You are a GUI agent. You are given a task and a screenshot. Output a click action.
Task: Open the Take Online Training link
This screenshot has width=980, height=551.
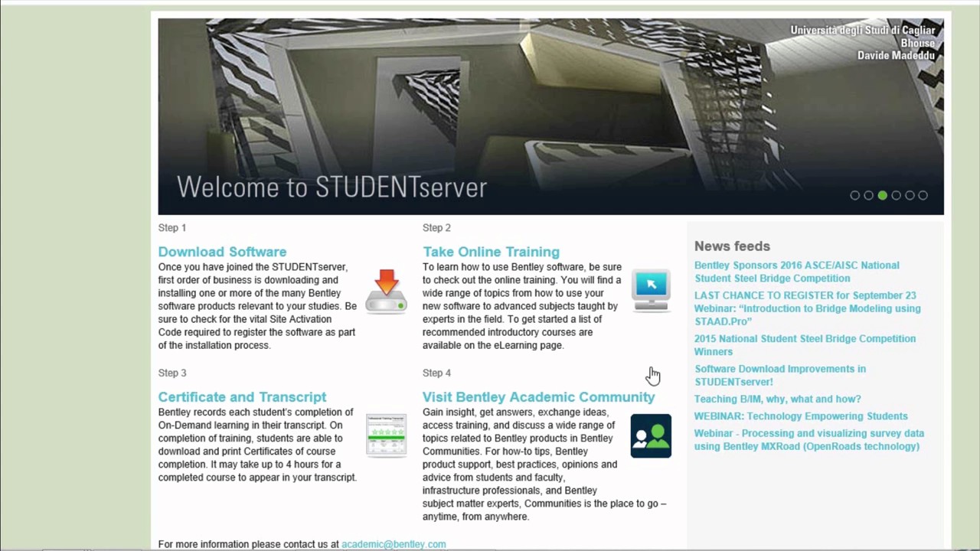coord(491,252)
